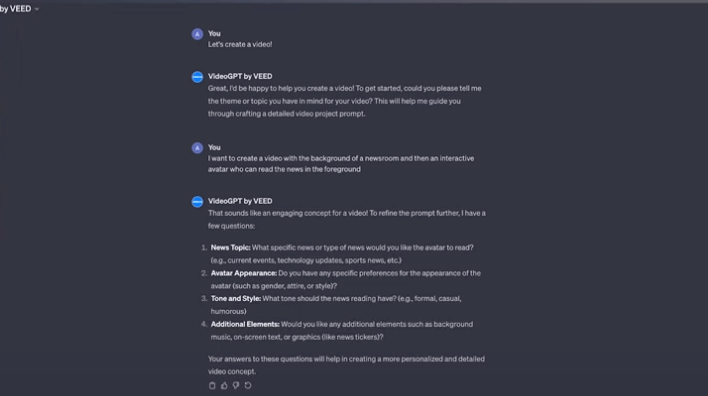Click the "Your answers to these questions" paragraph
Screen dimensions: 708x396
[x=346, y=365]
